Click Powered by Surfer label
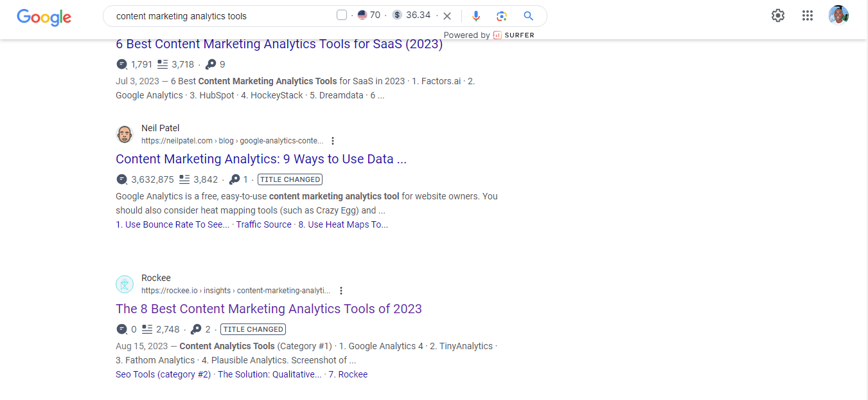The height and width of the screenshot is (400, 868). pyautogui.click(x=489, y=35)
